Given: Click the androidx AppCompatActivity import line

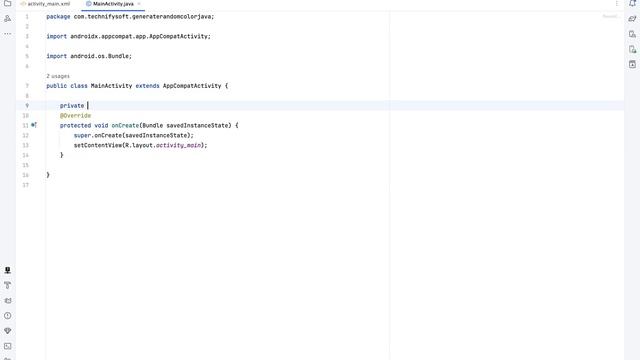Looking at the screenshot, I should [129, 36].
